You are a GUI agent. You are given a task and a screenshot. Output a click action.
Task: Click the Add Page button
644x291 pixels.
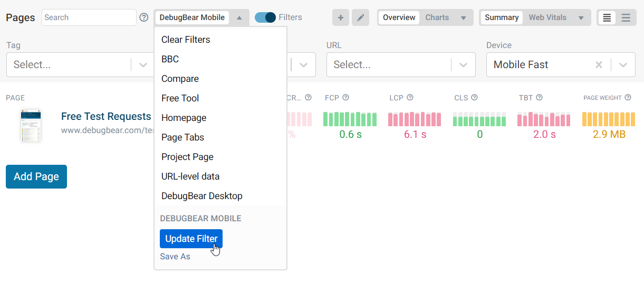tap(36, 176)
